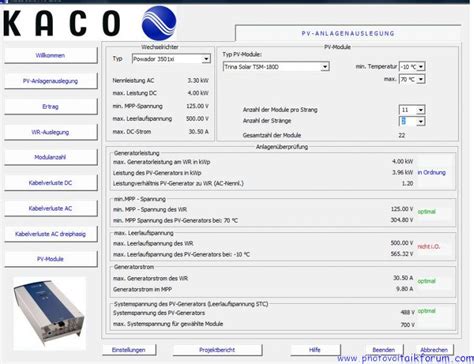The height and width of the screenshot is (364, 474).
Task: Open min. Temperatur dropdown
Action: (x=421, y=67)
